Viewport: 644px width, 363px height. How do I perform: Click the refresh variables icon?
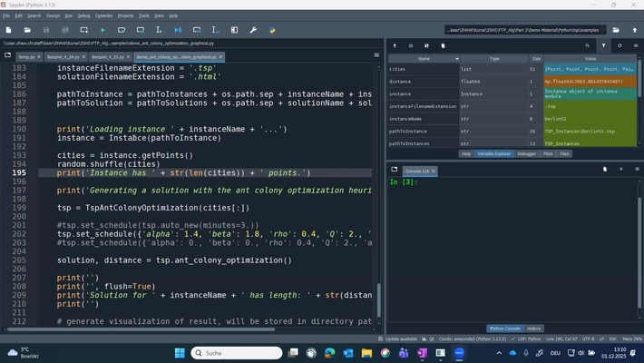click(x=620, y=45)
